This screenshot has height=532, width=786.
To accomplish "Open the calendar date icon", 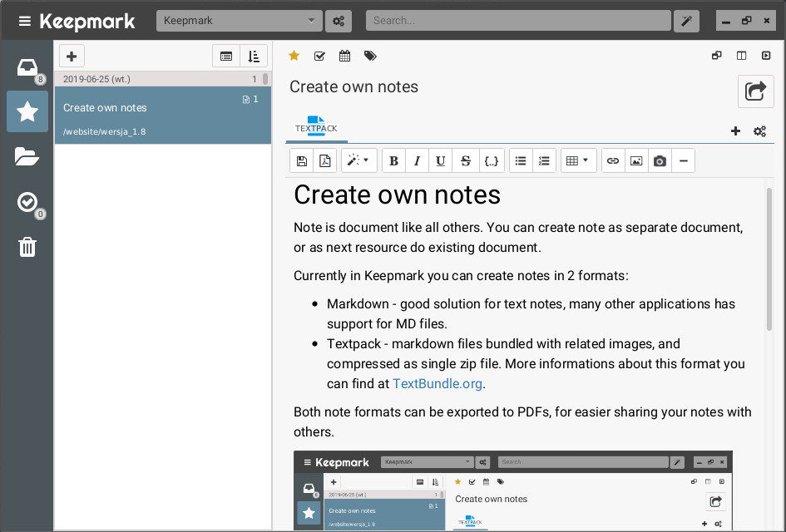I will click(x=345, y=56).
